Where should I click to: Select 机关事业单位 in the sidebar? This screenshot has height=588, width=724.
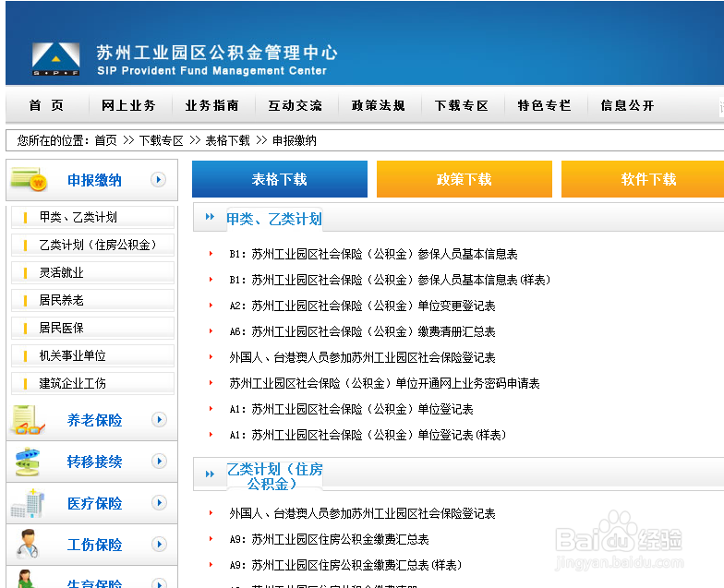[92, 355]
